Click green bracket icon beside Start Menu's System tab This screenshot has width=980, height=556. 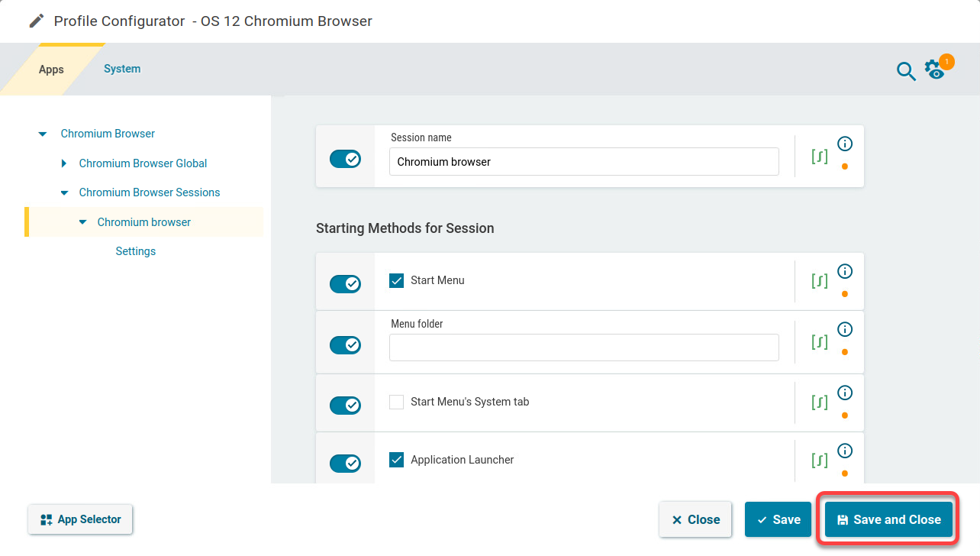click(819, 402)
